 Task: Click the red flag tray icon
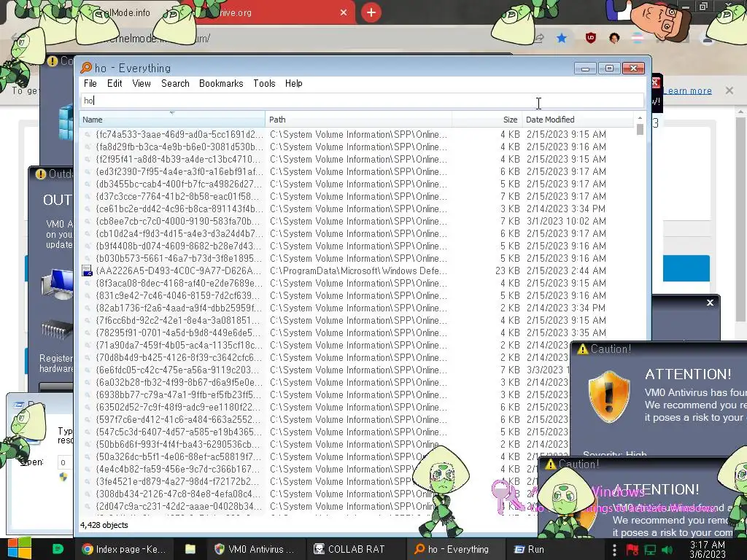[632, 550]
